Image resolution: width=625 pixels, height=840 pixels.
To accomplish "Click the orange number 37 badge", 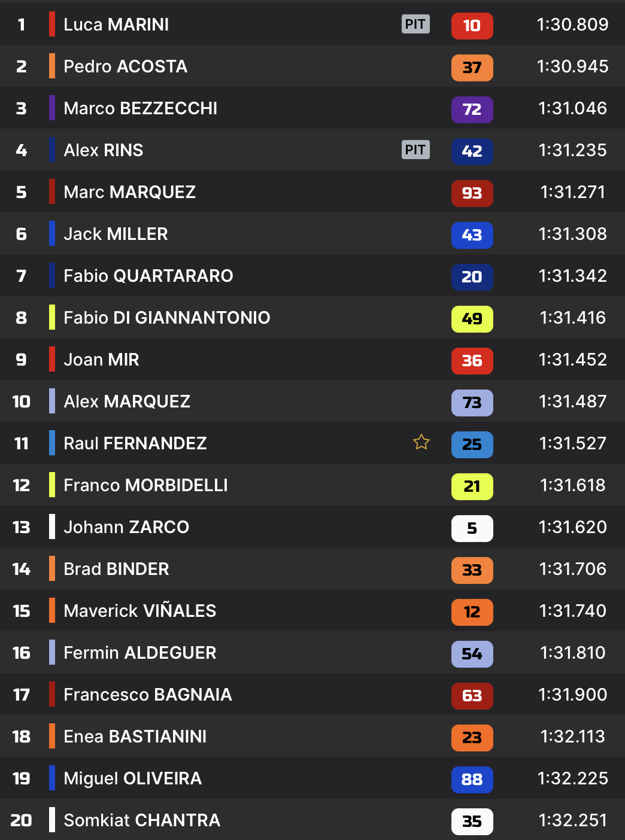I will [472, 68].
